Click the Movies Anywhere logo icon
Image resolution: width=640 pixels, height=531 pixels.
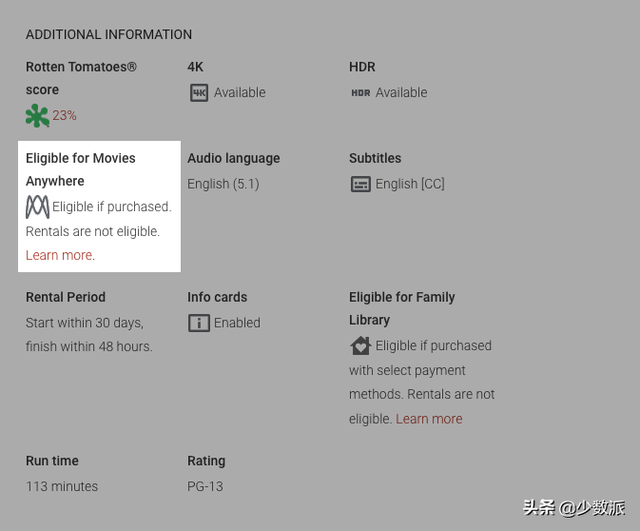(x=37, y=207)
